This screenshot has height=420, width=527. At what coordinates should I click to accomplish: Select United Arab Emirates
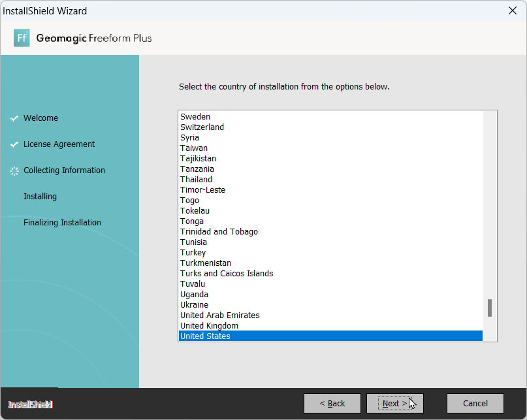(219, 315)
